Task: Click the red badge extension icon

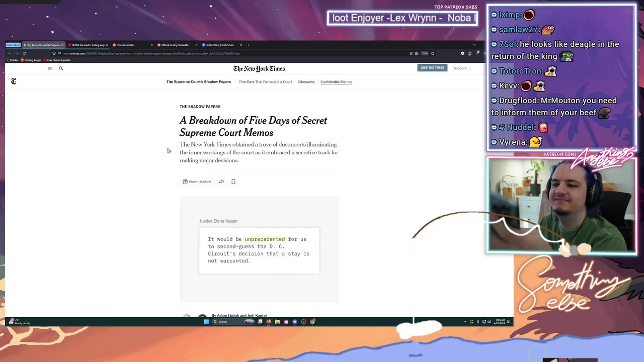Action: [x=478, y=53]
